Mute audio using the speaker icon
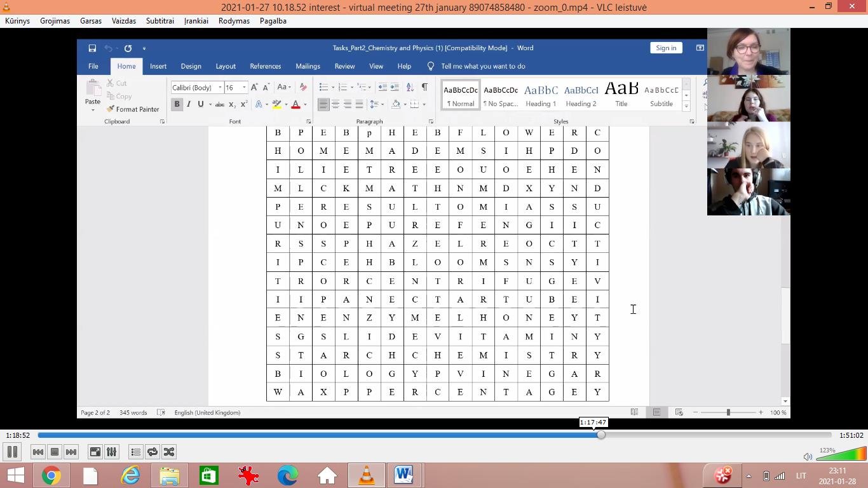This screenshot has width=868, height=488. [x=808, y=456]
